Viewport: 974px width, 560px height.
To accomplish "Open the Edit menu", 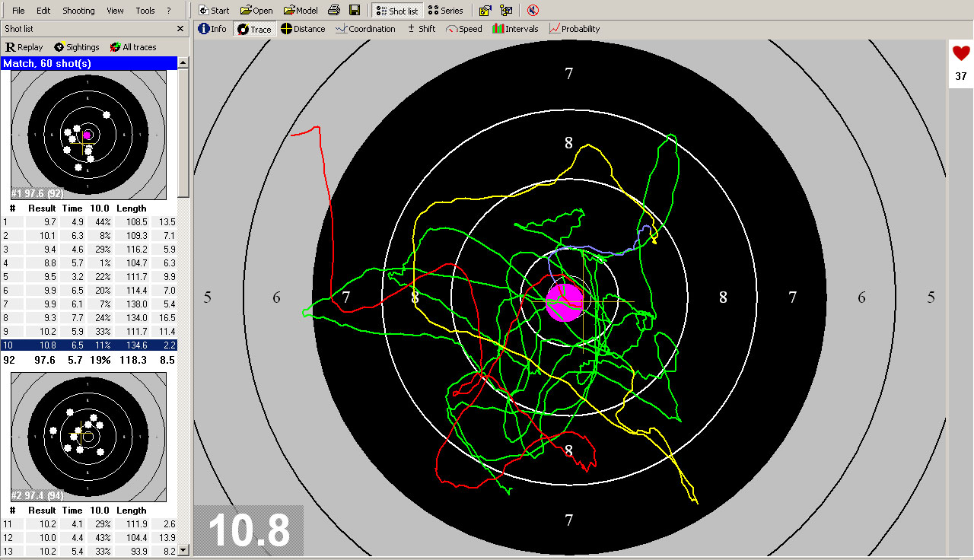I will [x=43, y=11].
